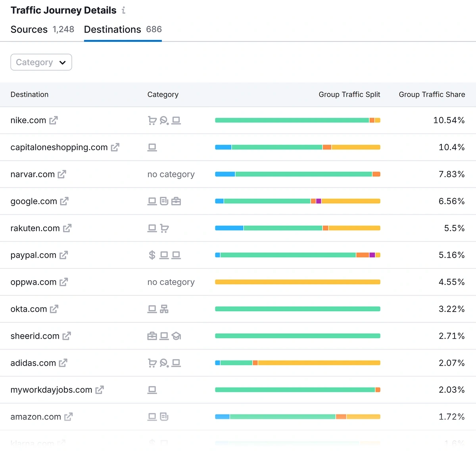Open amazon.com external link icon

[x=68, y=417]
